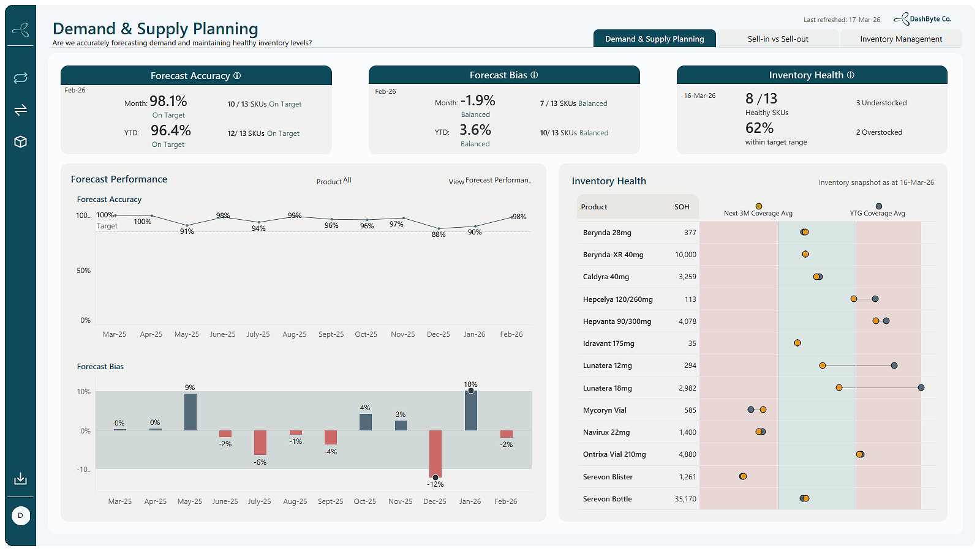Viewport: 980px width, 551px height.
Task: Switch to Demand & Supply Planning tab
Action: click(x=654, y=39)
